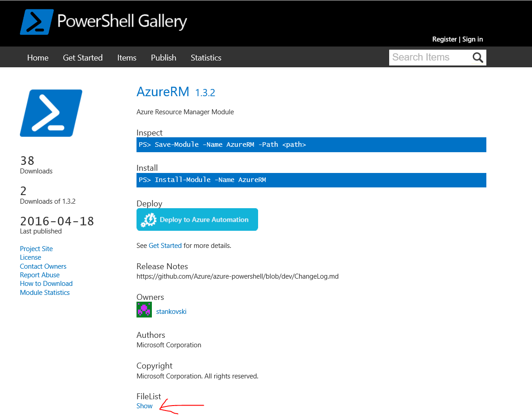Viewport: 532px width, 420px height.
Task: Click the Azure Resource Manager Module description
Action: pyautogui.click(x=185, y=112)
